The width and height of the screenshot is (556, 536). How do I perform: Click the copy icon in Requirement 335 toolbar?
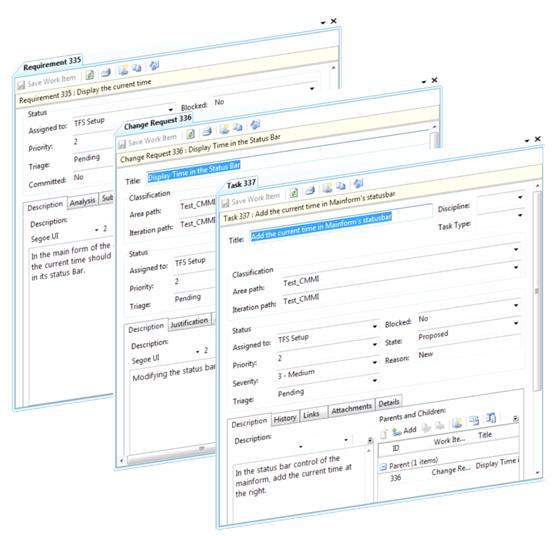tap(137, 68)
